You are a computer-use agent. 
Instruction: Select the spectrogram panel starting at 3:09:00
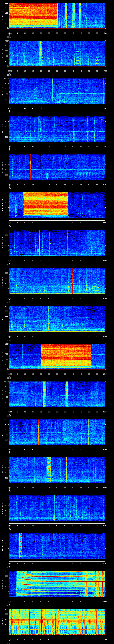point(57,167)
